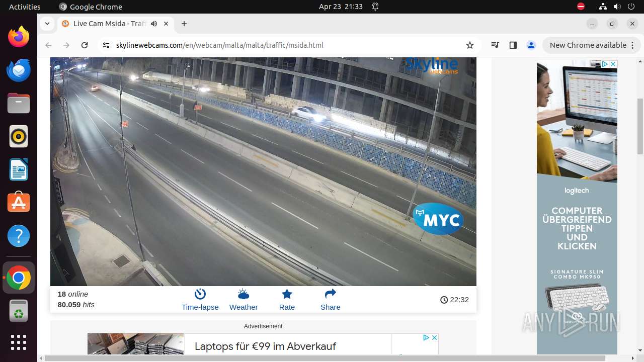Click the red do-not-disturb tray icon
Screen dimensions: 644x362
click(x=581, y=7)
